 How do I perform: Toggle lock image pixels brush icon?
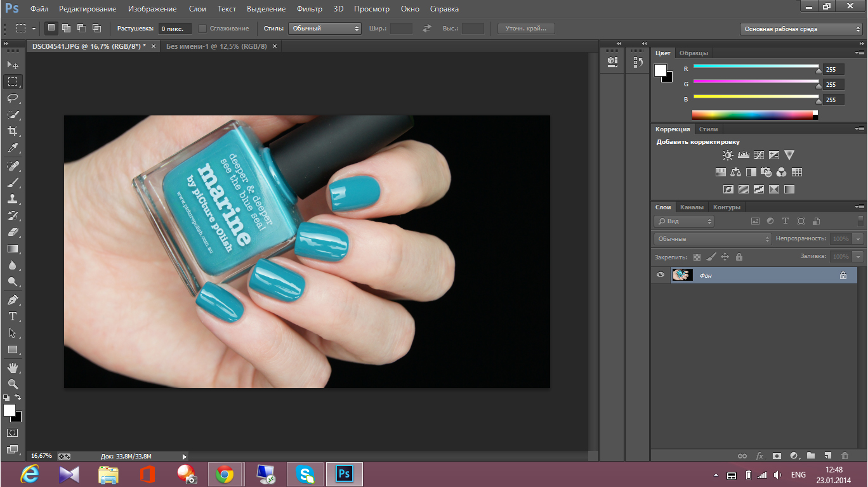711,257
